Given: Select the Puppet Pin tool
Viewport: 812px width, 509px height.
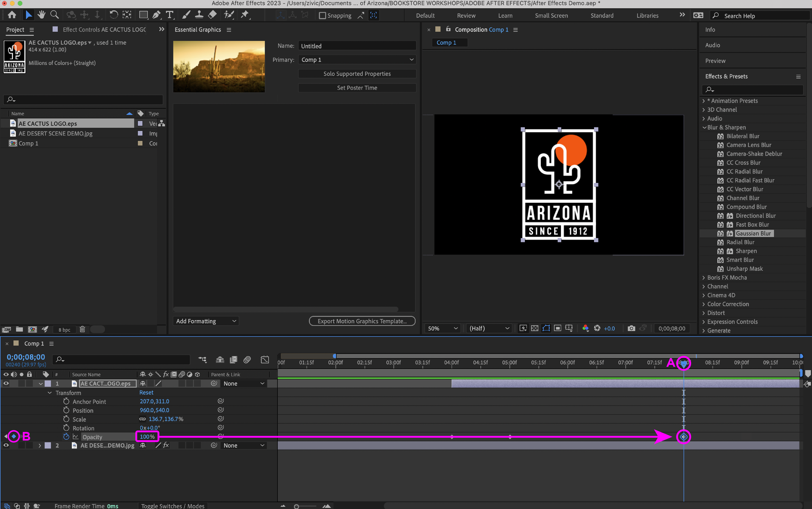Looking at the screenshot, I should [x=245, y=15].
